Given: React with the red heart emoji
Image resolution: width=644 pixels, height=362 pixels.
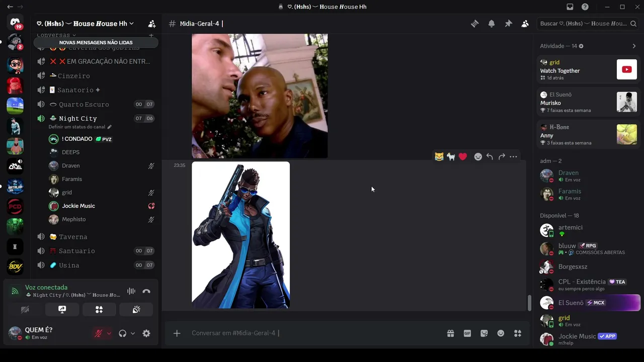Looking at the screenshot, I should pyautogui.click(x=463, y=157).
